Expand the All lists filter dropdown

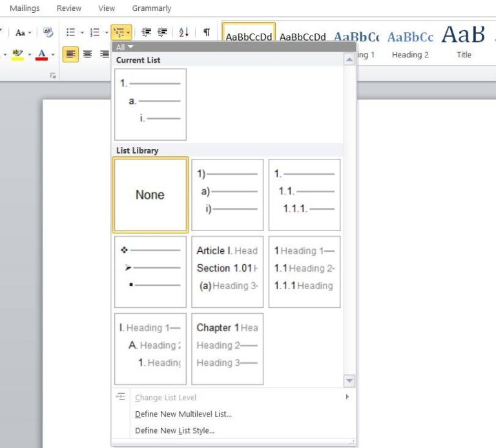pyautogui.click(x=124, y=47)
